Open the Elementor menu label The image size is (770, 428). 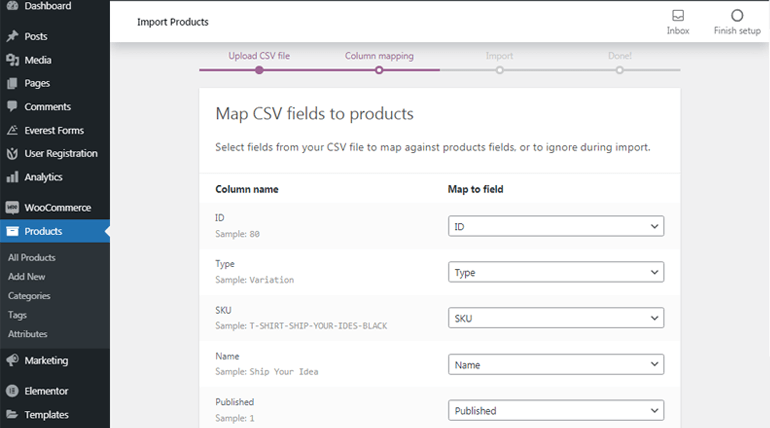46,391
